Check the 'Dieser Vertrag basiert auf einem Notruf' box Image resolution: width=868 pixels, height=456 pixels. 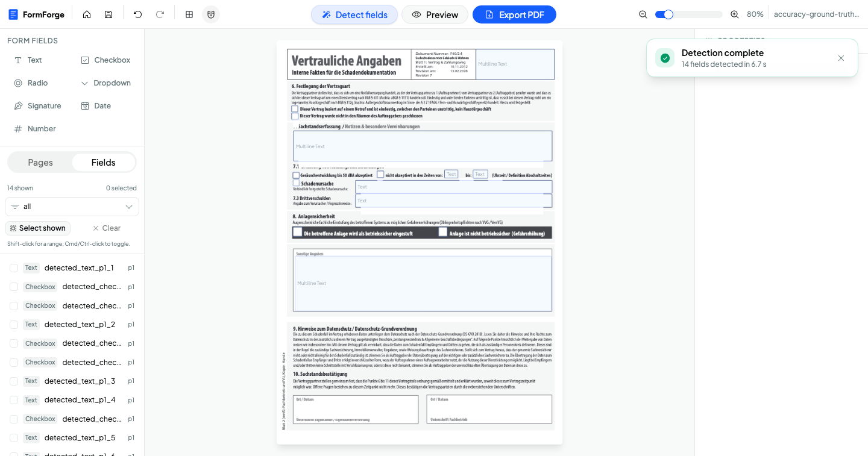295,109
